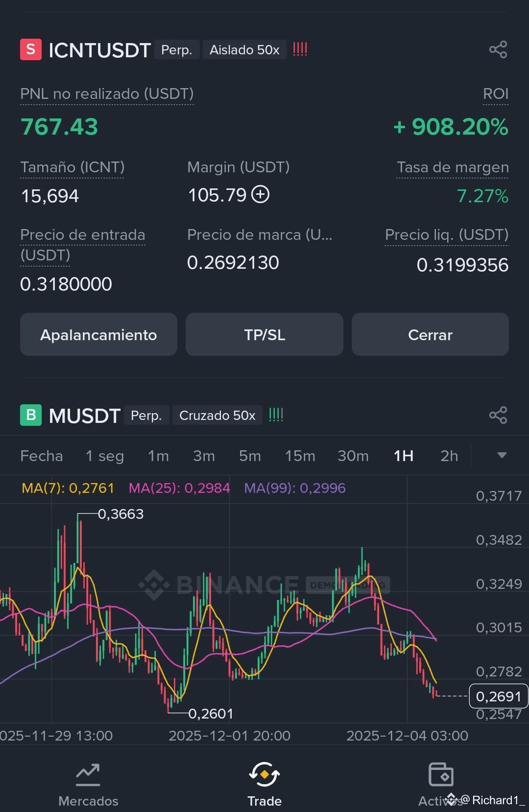Image resolution: width=529 pixels, height=812 pixels.
Task: Tap the Cruzado 50x margin mode tag
Action: 217,415
